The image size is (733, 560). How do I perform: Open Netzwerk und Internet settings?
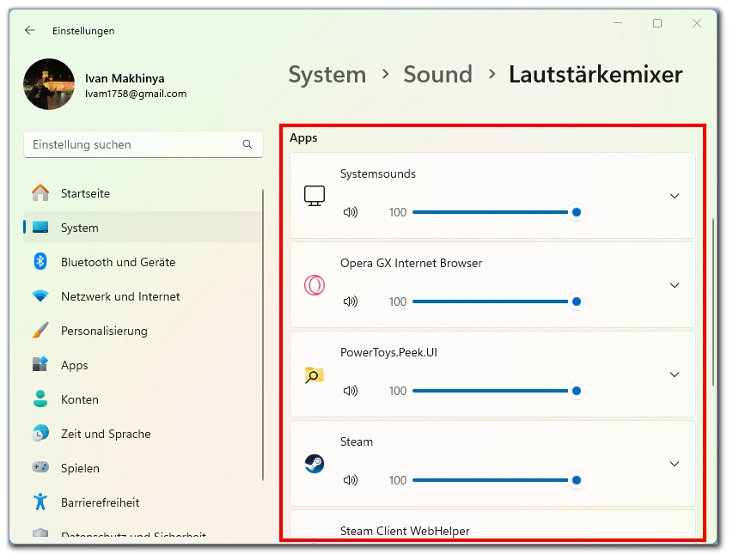(143, 296)
